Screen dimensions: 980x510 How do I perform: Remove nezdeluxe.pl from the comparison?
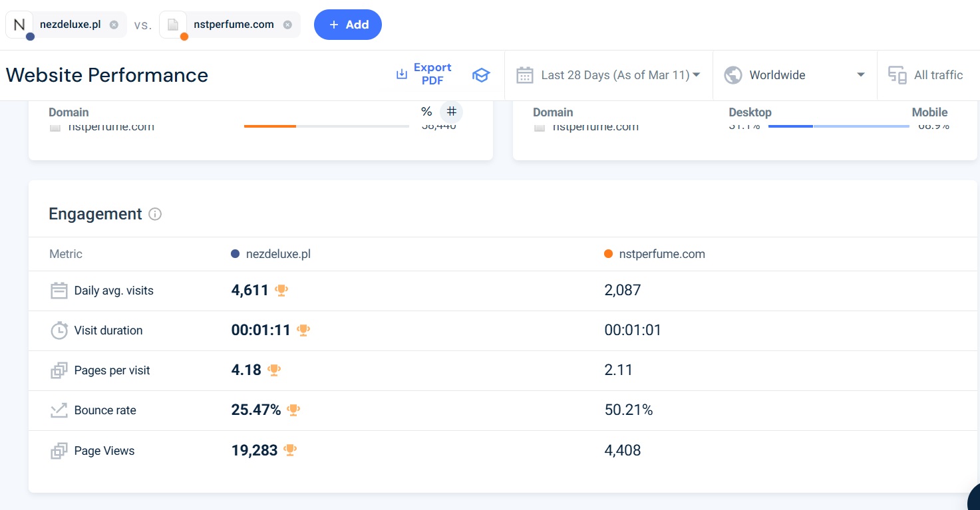(x=114, y=25)
